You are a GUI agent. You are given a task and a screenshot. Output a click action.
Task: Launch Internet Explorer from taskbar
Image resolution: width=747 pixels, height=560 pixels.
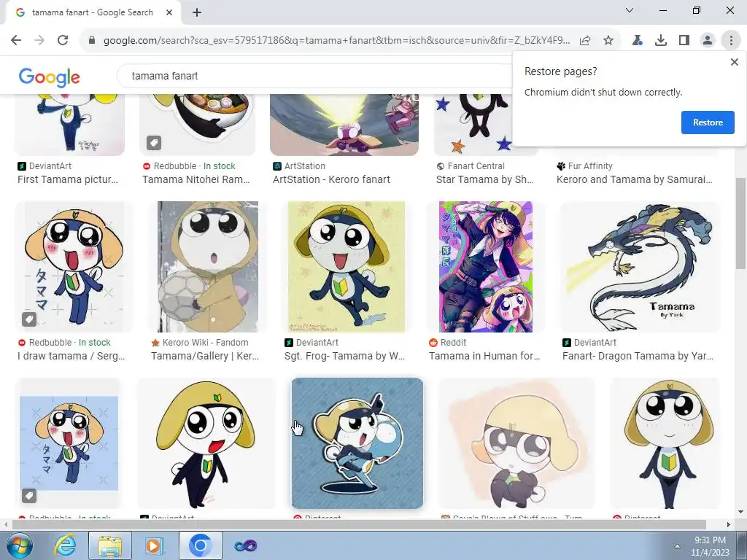click(65, 545)
